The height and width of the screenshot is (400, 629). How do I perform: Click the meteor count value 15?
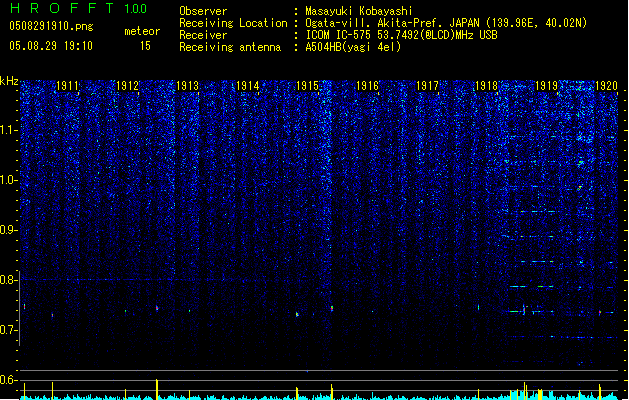[145, 46]
